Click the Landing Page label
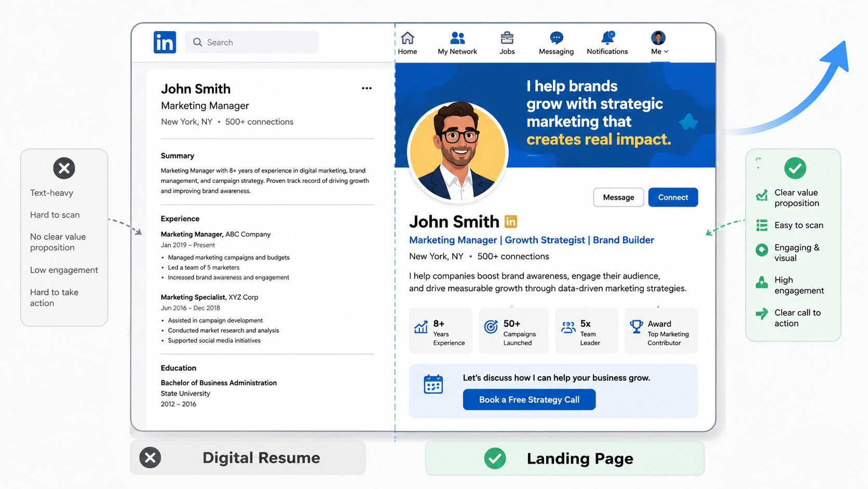The height and width of the screenshot is (489, 868). [580, 459]
